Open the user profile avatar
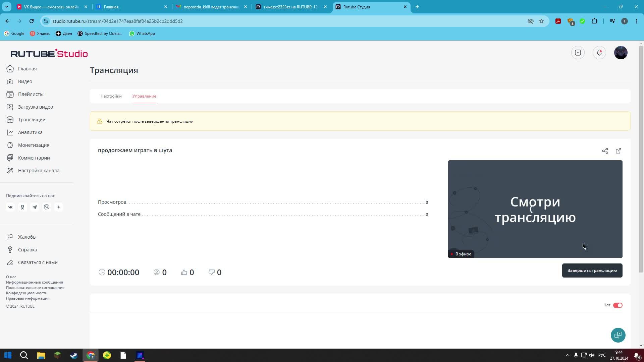This screenshot has height=362, width=644. click(x=621, y=53)
